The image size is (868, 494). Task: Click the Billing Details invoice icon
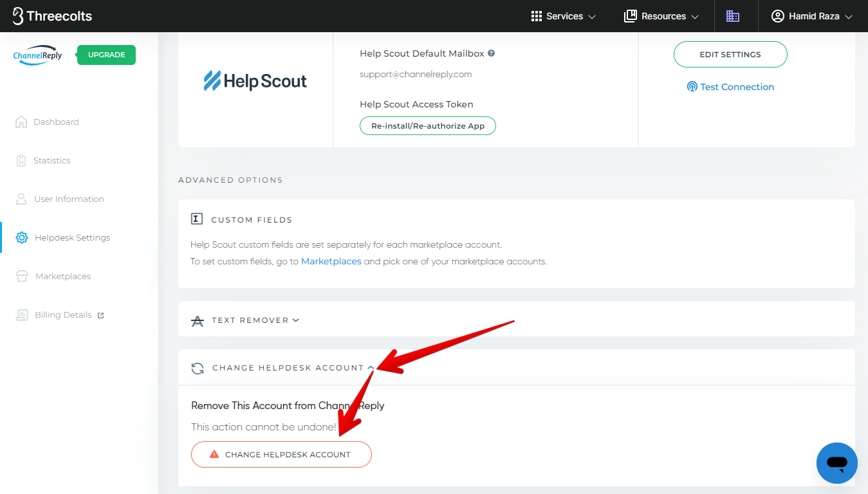[22, 315]
